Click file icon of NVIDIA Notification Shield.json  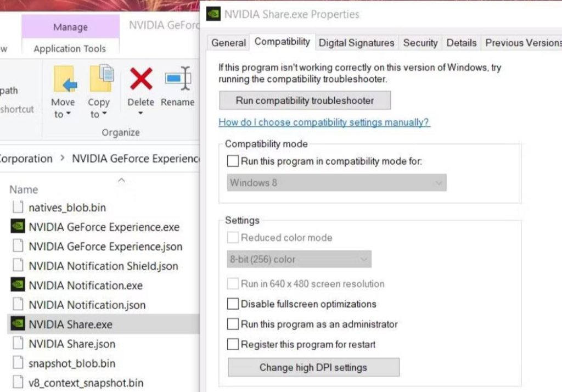(x=18, y=265)
